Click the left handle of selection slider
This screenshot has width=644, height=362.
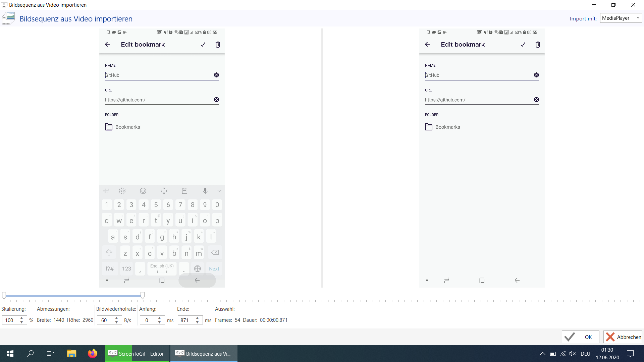4,295
